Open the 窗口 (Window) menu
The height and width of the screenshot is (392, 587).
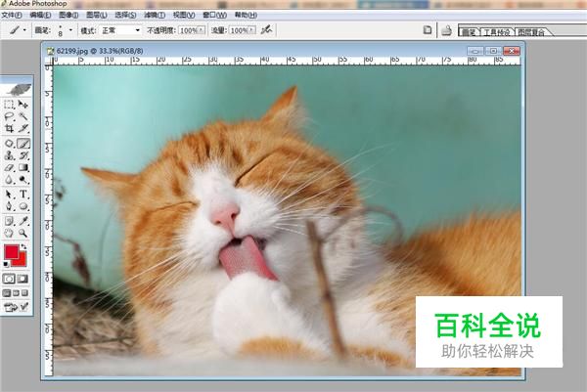coord(214,16)
